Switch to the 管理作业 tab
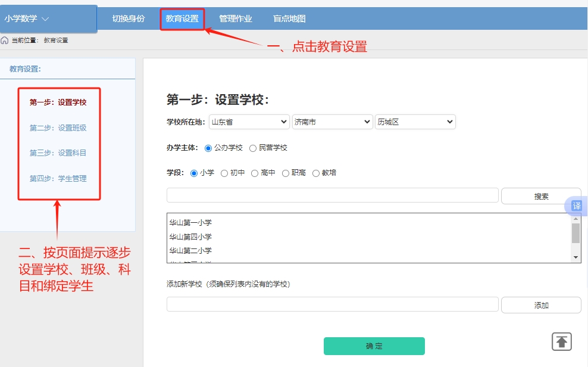The image size is (588, 367). click(236, 19)
